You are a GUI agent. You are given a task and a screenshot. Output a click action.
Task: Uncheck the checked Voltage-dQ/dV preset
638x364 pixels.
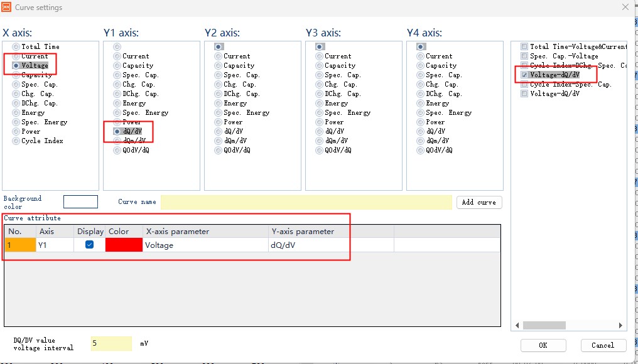[x=524, y=75]
